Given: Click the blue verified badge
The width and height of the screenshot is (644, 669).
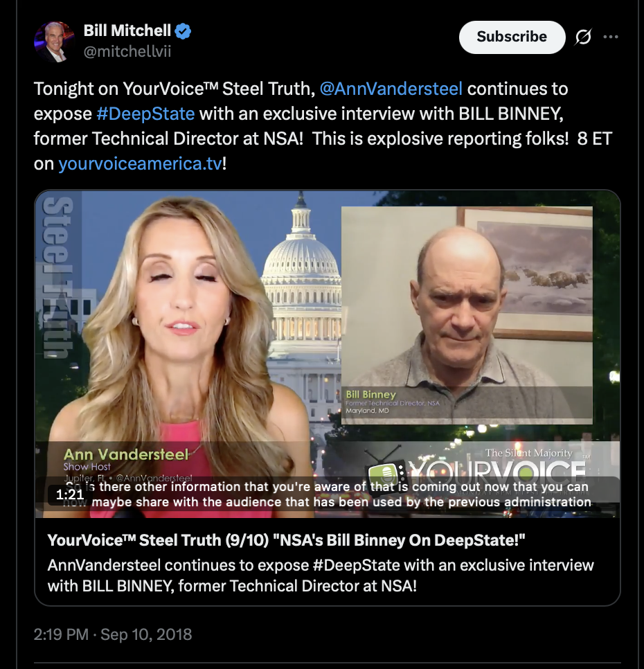Looking at the screenshot, I should click(184, 31).
